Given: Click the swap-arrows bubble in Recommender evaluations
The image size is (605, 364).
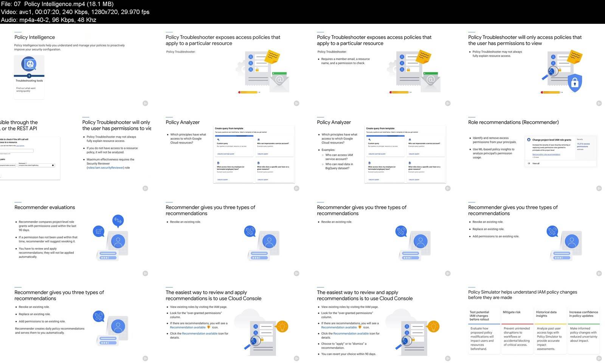Looking at the screenshot, I should click(x=118, y=221).
